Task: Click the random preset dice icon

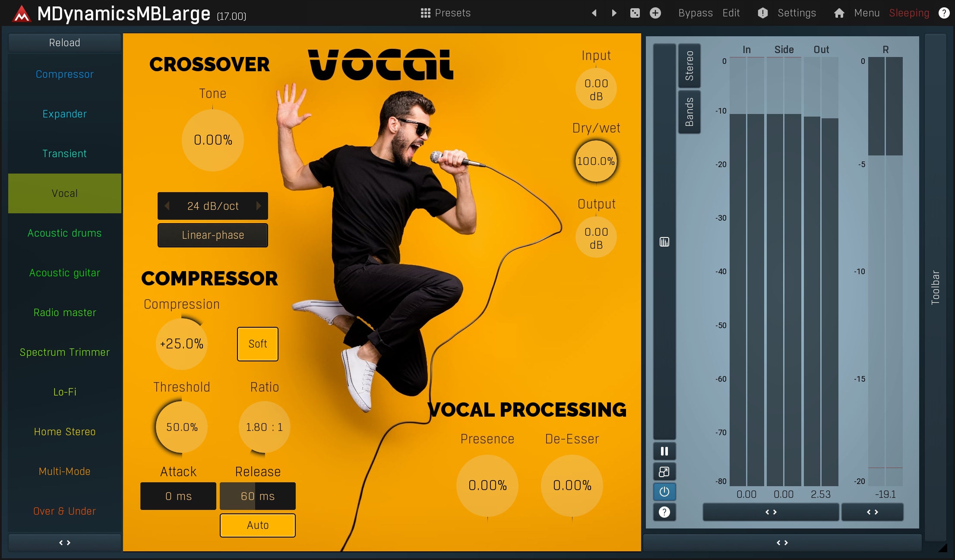Action: (635, 13)
